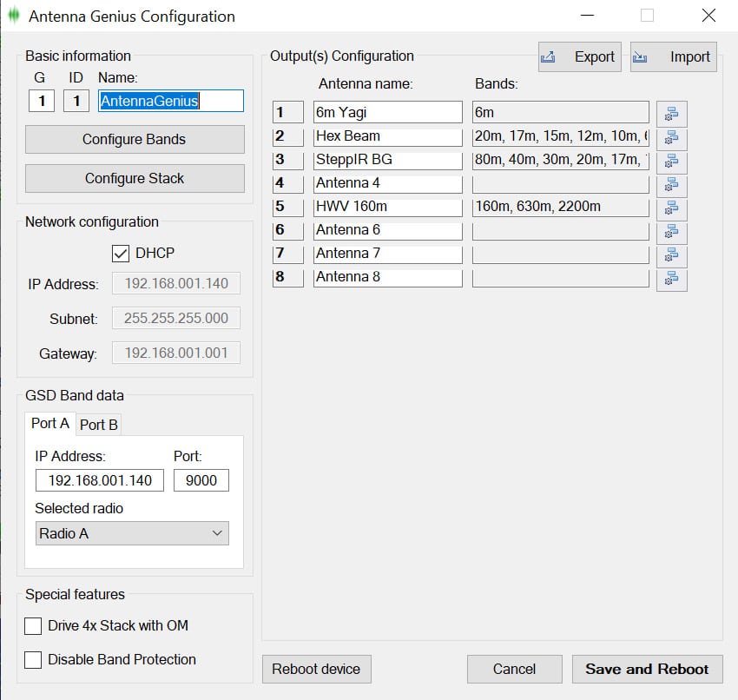Select the Port A tab
Viewport: 738px width, 700px height.
49,424
